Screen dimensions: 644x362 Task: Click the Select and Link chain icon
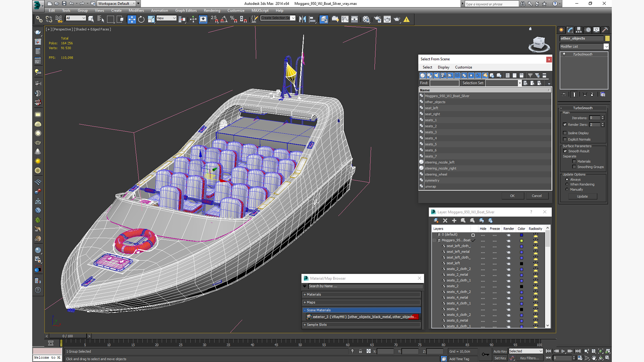pyautogui.click(x=39, y=19)
